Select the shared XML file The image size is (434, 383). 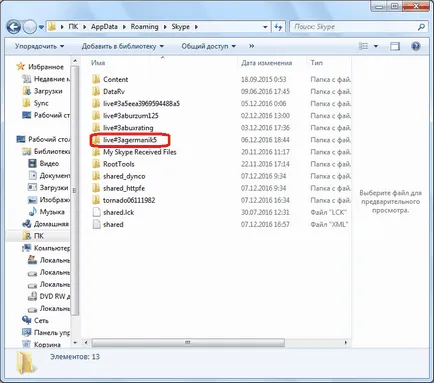(x=113, y=224)
